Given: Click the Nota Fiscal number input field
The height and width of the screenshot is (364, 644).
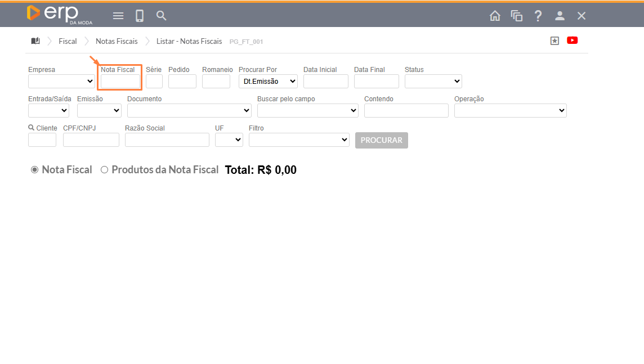Looking at the screenshot, I should [x=120, y=82].
